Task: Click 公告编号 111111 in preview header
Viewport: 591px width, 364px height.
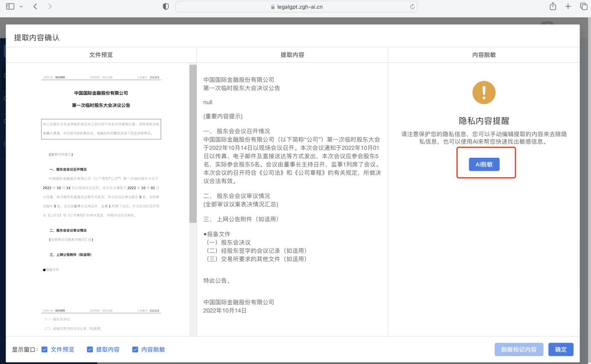Action: [x=148, y=78]
